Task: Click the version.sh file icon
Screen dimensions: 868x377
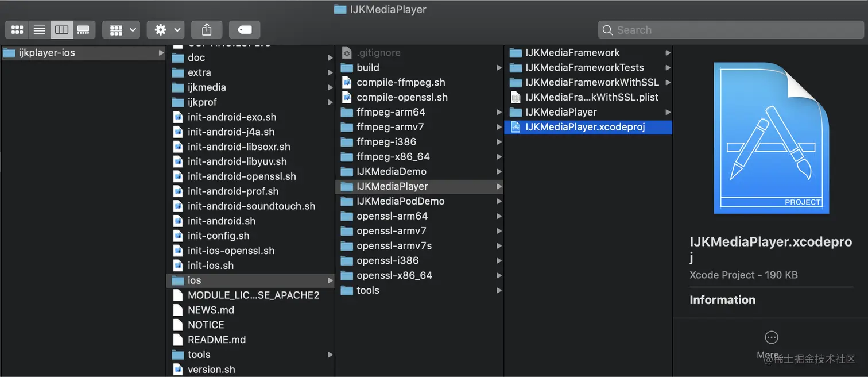Action: click(x=177, y=370)
